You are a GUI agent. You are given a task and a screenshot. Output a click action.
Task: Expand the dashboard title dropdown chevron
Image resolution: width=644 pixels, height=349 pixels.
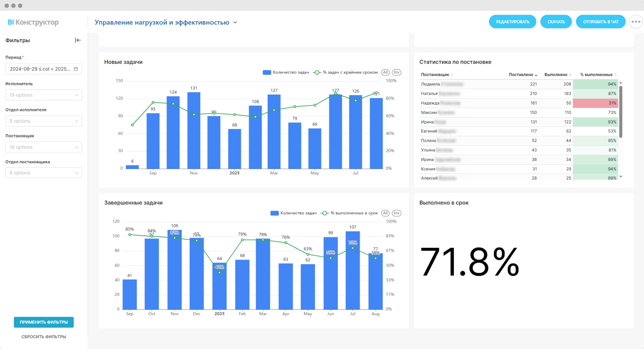coord(235,22)
